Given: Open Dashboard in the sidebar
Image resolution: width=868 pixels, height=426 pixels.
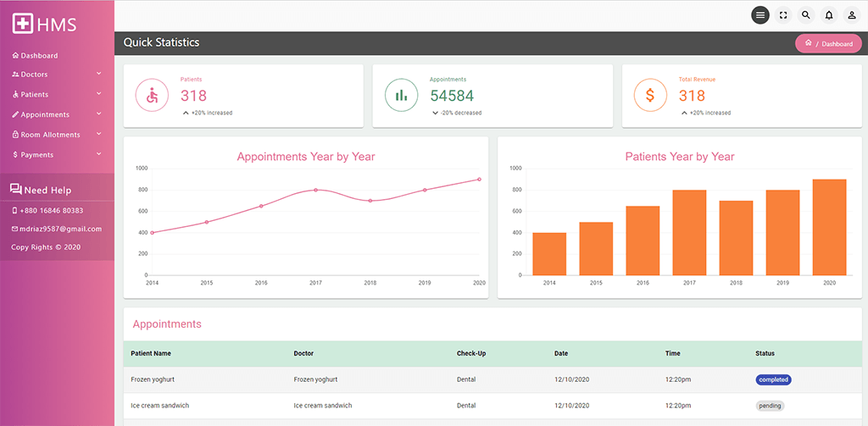Looking at the screenshot, I should pos(35,56).
